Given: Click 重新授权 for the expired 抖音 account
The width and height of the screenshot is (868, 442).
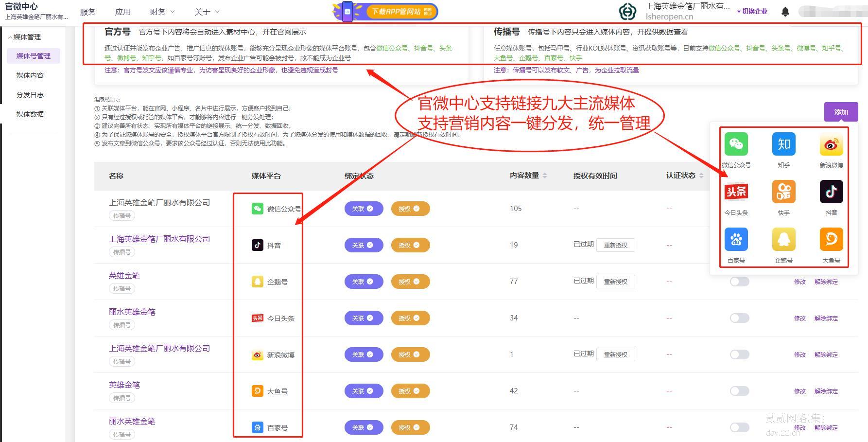Looking at the screenshot, I should (x=616, y=245).
